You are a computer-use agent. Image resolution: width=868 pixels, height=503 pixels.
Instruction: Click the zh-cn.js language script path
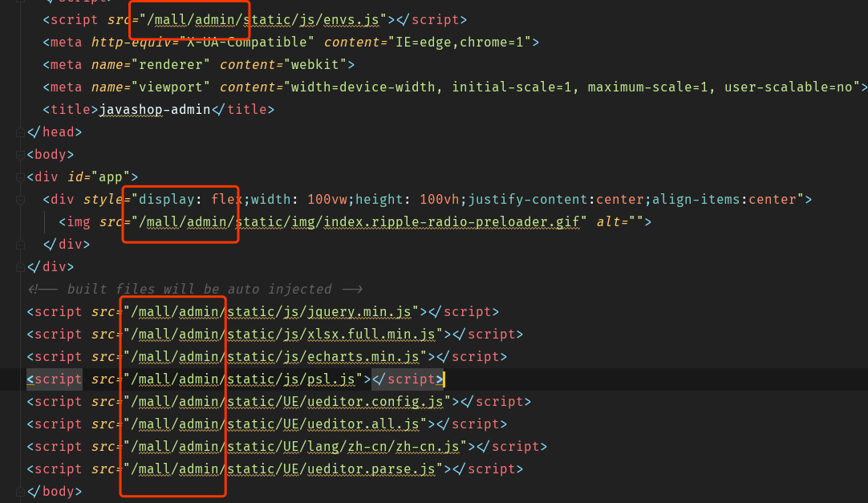[x=295, y=447]
